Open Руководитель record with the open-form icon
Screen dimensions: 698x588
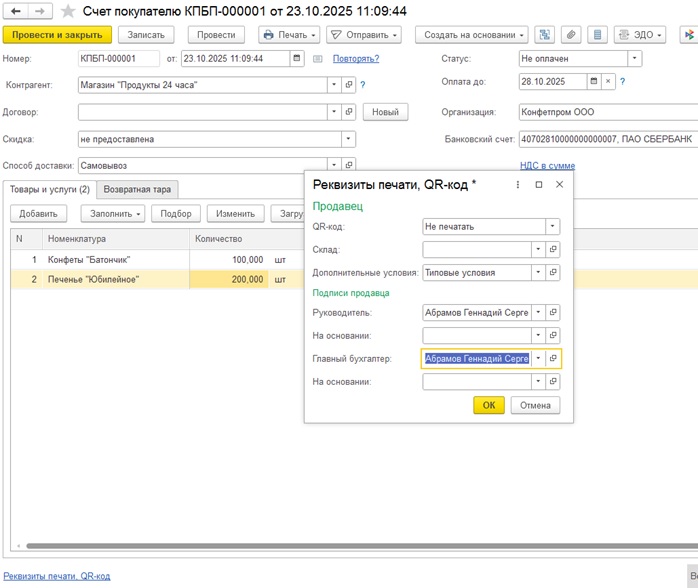click(x=553, y=312)
